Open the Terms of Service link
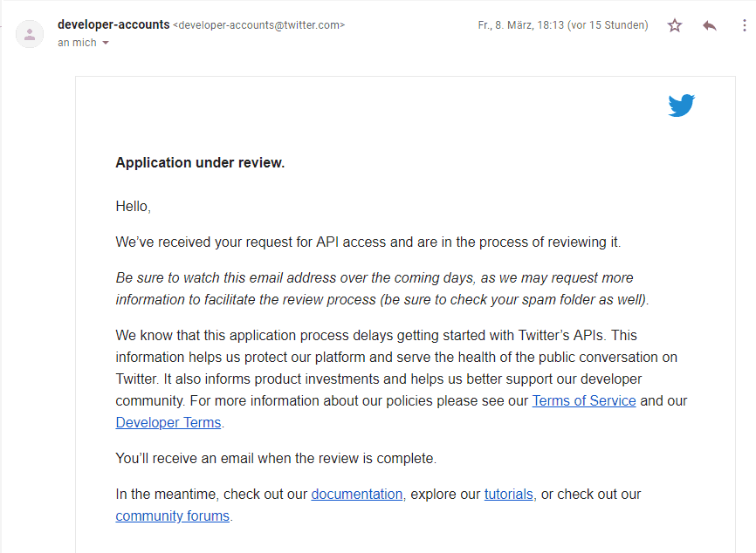 584,400
